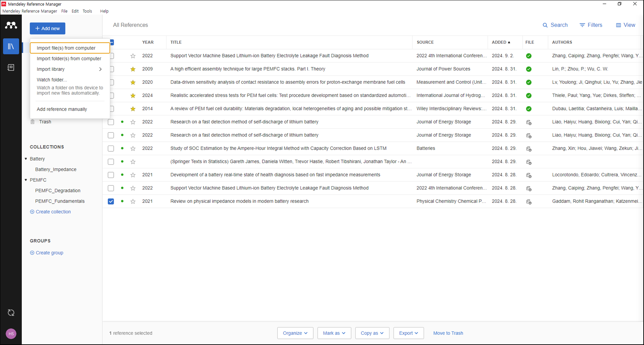The height and width of the screenshot is (345, 644).
Task: Collapse the PEMFC collection tree
Action: pyautogui.click(x=26, y=180)
